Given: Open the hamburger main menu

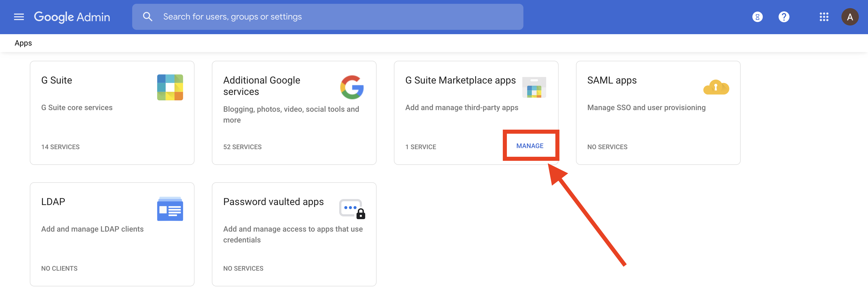Looking at the screenshot, I should click(19, 17).
